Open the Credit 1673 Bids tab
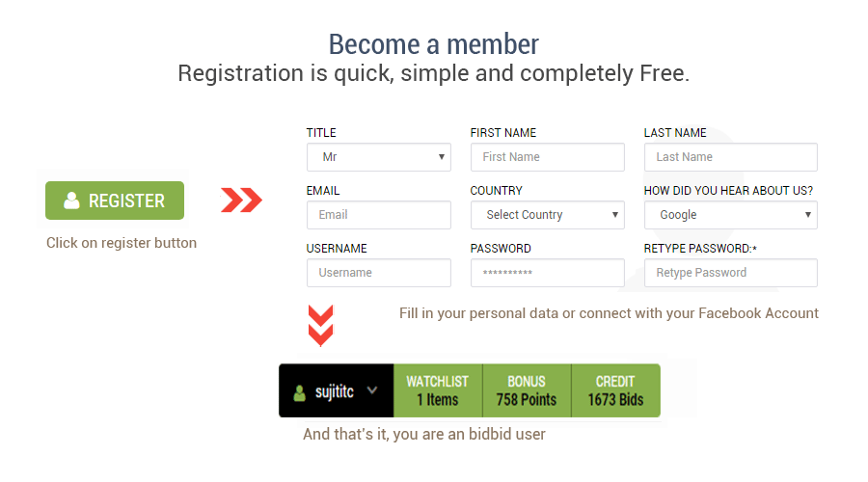 tap(615, 390)
